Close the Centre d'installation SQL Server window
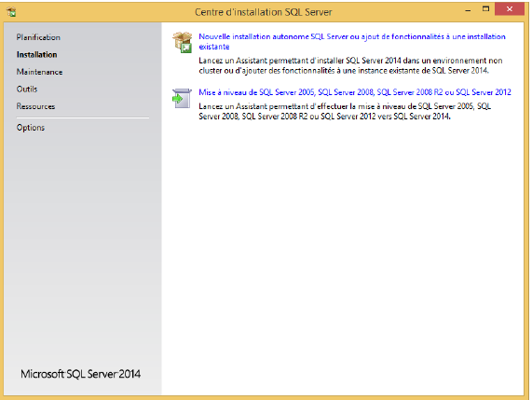Screen dimensions: 532x400 (x=510, y=9)
